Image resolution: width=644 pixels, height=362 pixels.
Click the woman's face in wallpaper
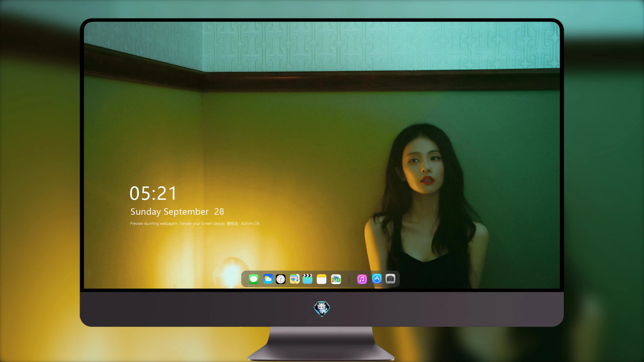(x=422, y=165)
